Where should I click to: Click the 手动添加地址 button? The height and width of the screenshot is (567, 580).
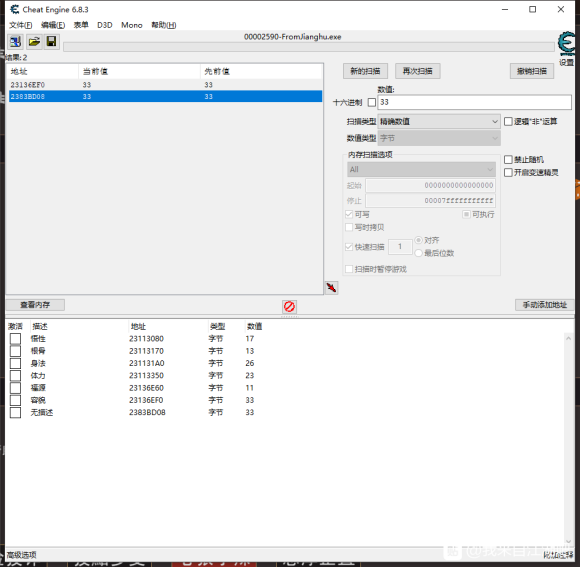pyautogui.click(x=544, y=305)
